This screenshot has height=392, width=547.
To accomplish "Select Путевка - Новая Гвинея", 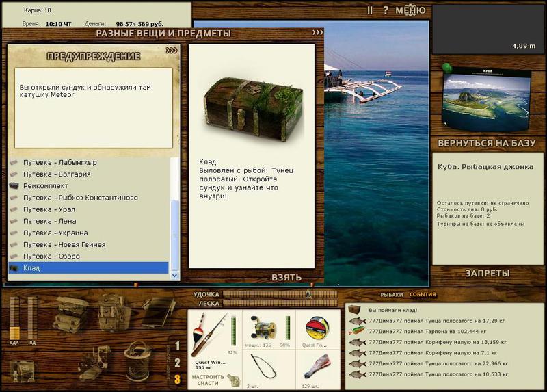I will (x=88, y=245).
